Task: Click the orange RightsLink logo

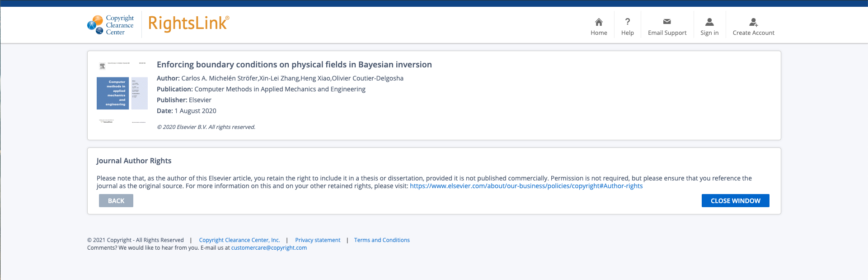Action: tap(188, 24)
